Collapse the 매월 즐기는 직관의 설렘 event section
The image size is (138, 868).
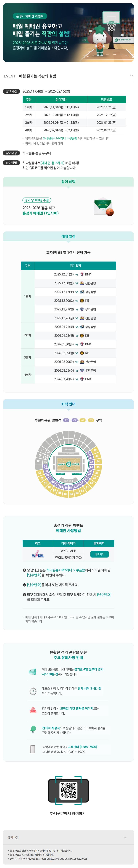pos(131,76)
